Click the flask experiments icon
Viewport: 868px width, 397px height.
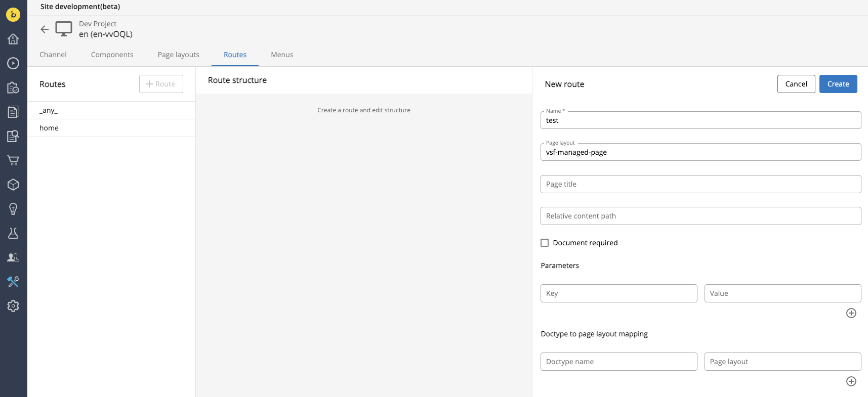tap(13, 233)
